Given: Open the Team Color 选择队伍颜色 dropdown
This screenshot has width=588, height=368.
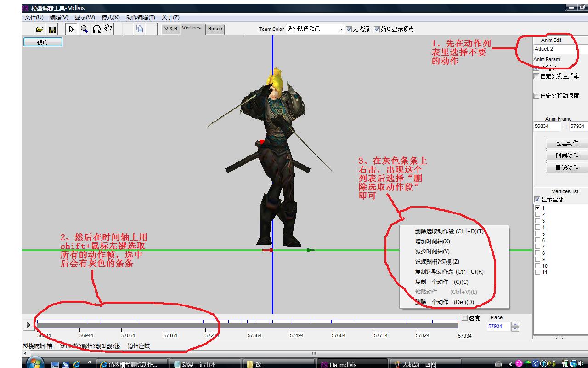Looking at the screenshot, I should (341, 29).
